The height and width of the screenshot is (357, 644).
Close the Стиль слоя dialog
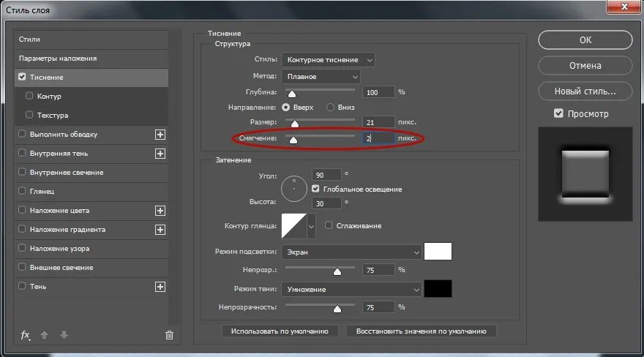(x=625, y=6)
